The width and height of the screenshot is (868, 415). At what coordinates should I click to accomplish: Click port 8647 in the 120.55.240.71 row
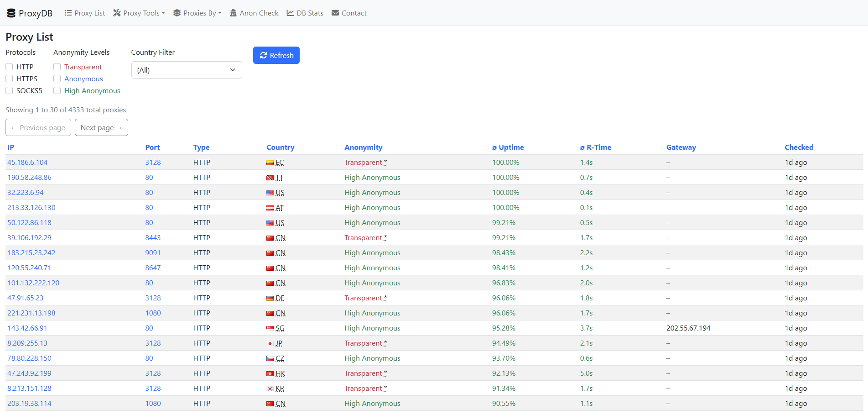[x=153, y=268]
